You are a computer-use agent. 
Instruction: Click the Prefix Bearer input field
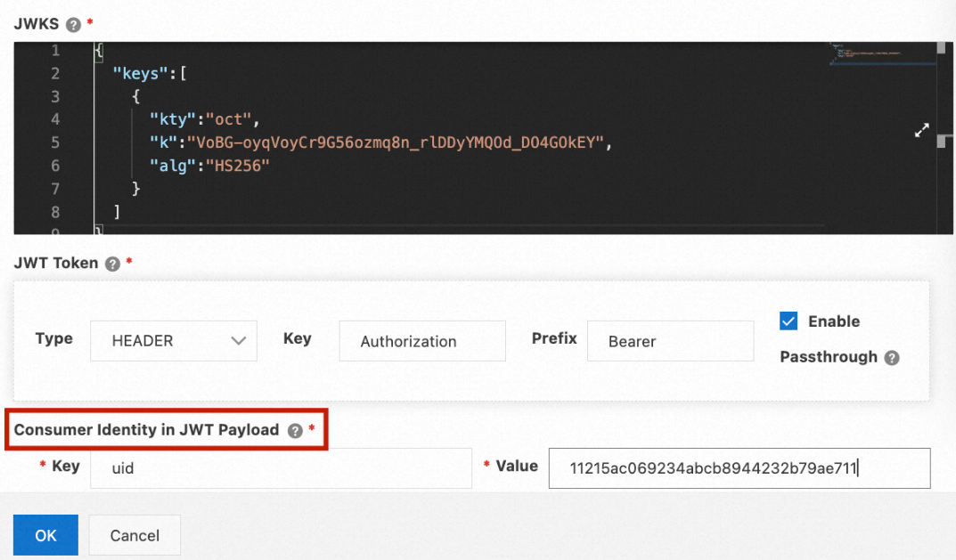670,341
